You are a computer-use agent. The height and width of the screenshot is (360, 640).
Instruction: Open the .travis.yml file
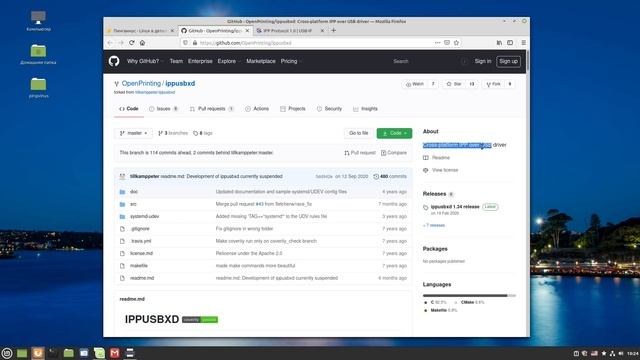coord(141,241)
